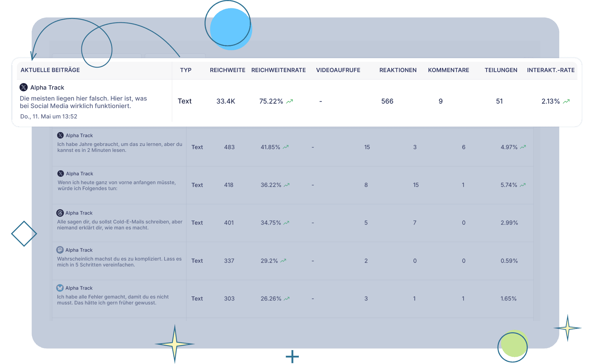This screenshot has width=594, height=364.
Task: Click Bluesky icon beside 'alle Fehler' post
Action: pos(60,288)
